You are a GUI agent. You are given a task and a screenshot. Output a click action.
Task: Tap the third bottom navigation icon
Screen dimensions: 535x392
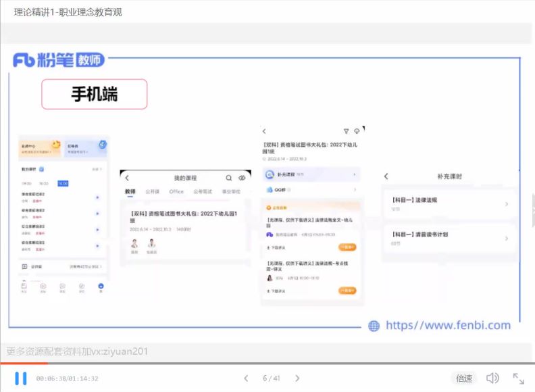pos(62,287)
